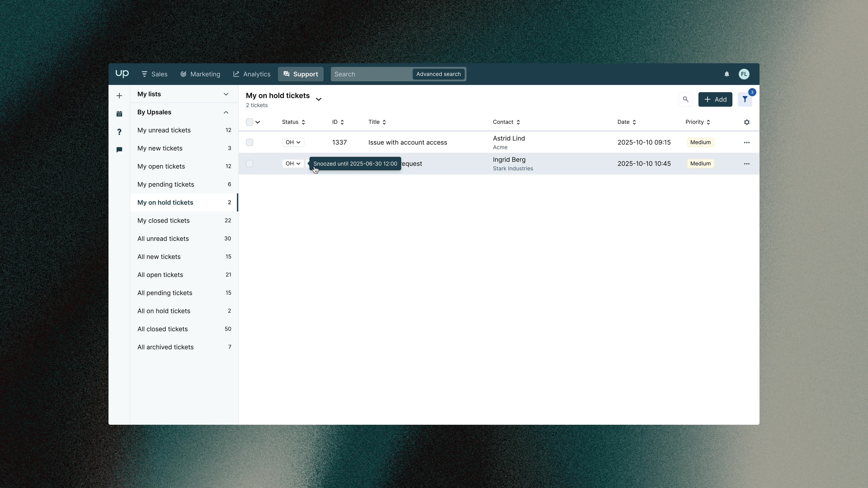This screenshot has width=868, height=488.
Task: Open the filter funnel icon
Action: 745,99
